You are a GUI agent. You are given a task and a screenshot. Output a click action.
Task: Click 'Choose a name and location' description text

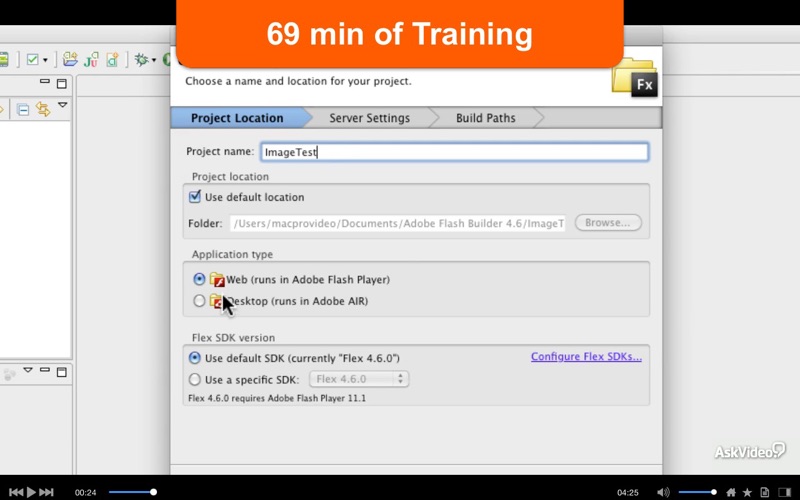(x=298, y=81)
